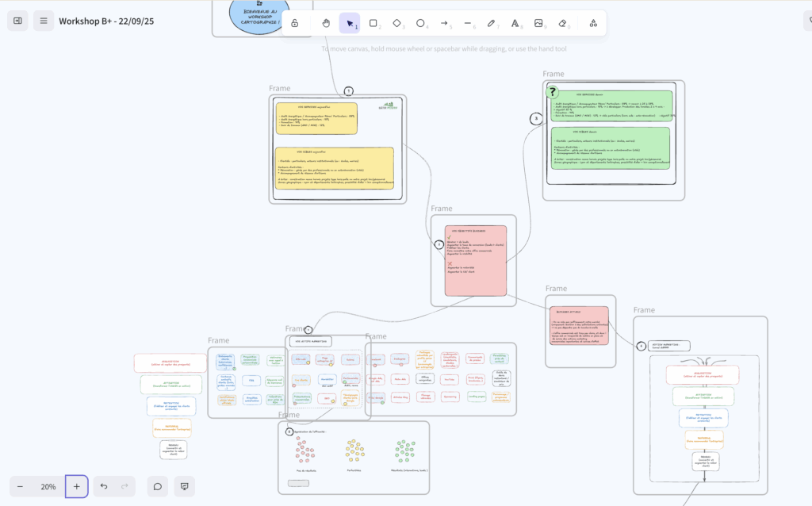Select the Rectangle shape tool

click(x=373, y=24)
